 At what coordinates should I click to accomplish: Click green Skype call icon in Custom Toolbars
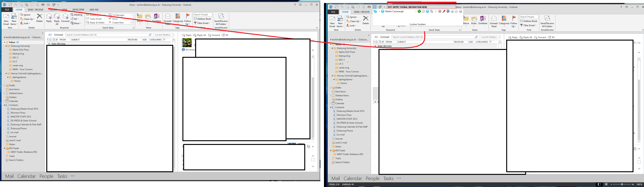pos(419,11)
